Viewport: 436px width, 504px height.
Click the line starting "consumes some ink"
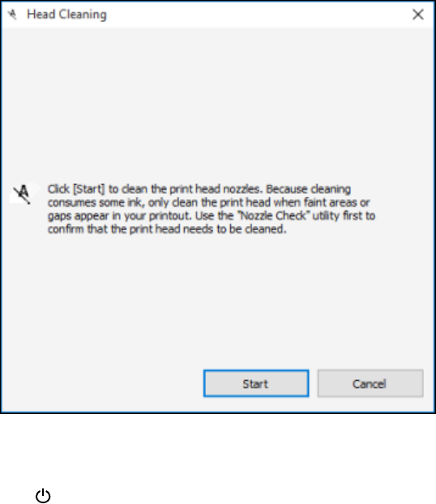point(208,203)
